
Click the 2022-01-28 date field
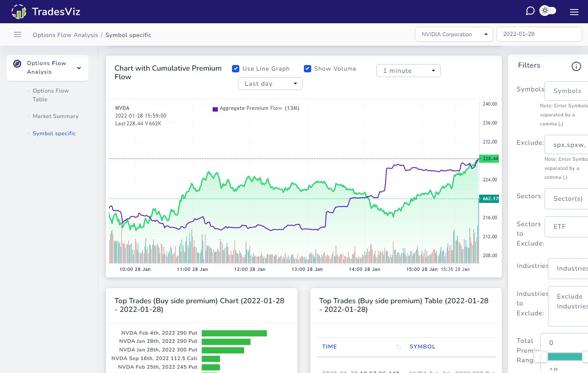539,34
